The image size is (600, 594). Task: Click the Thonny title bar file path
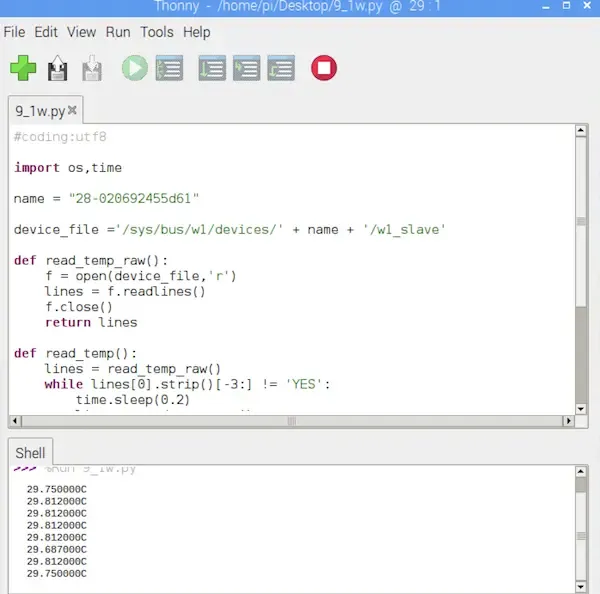300,7
